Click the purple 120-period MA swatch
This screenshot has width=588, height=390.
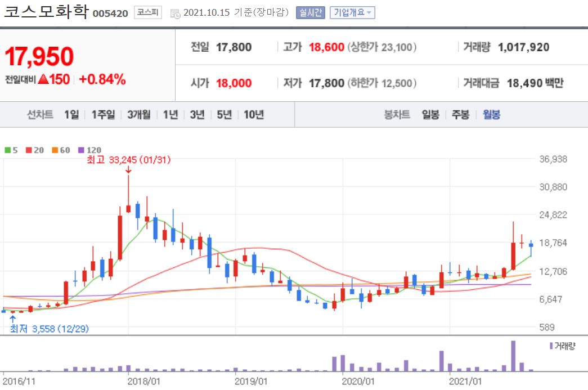pos(81,150)
